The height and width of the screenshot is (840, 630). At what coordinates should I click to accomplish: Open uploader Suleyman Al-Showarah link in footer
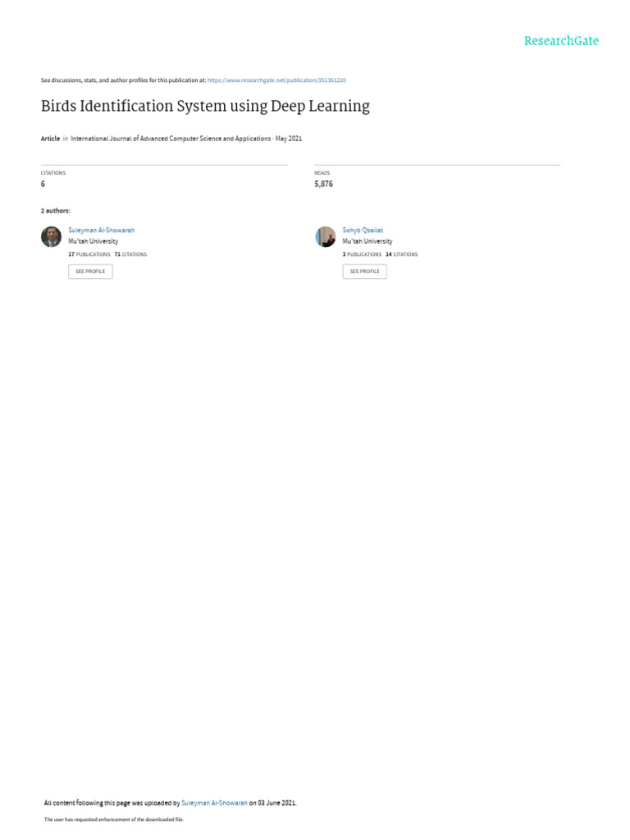[x=214, y=803]
